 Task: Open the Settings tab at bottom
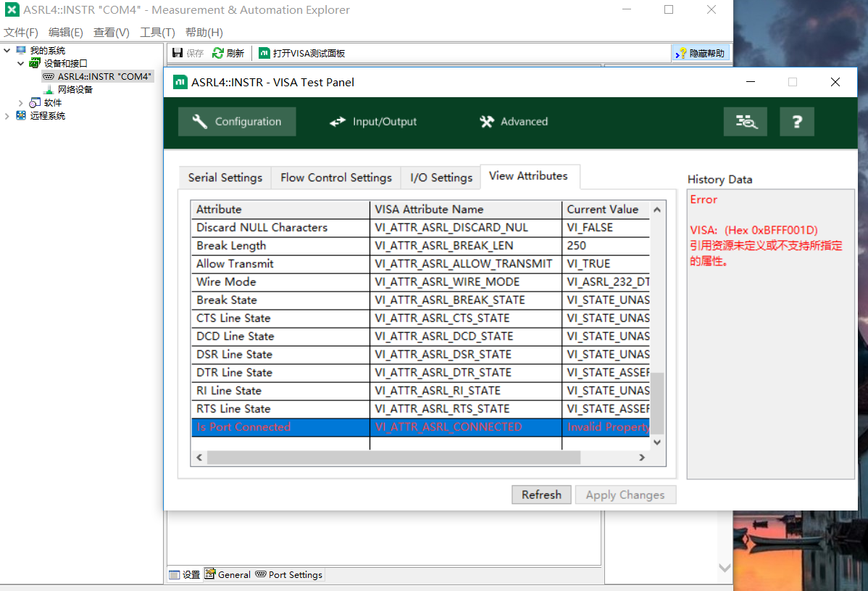tap(185, 575)
